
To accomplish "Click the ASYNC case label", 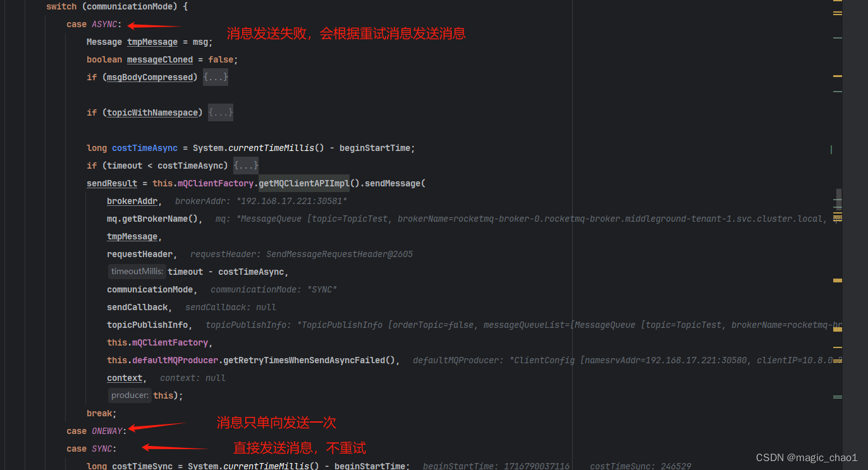I will pyautogui.click(x=104, y=24).
